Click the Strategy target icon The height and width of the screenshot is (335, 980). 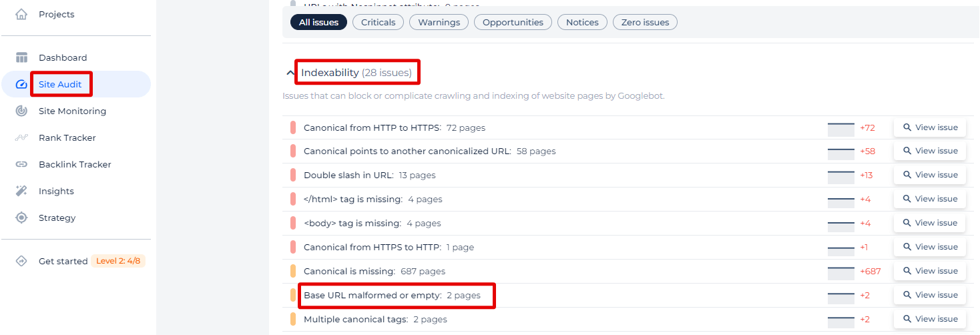pos(21,218)
